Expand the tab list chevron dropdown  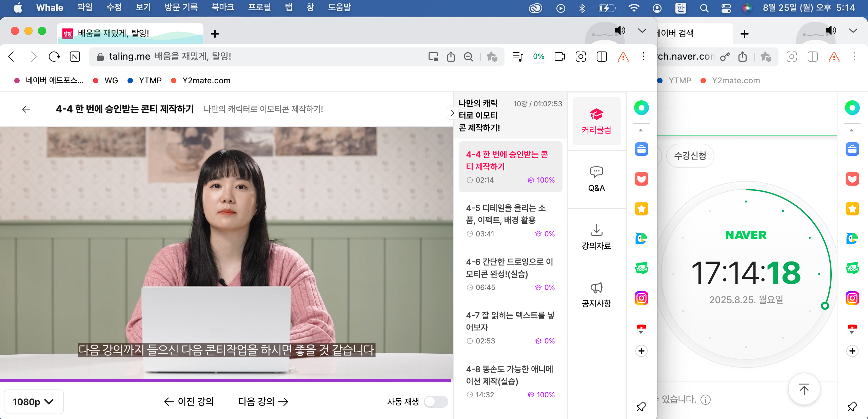coord(642,30)
